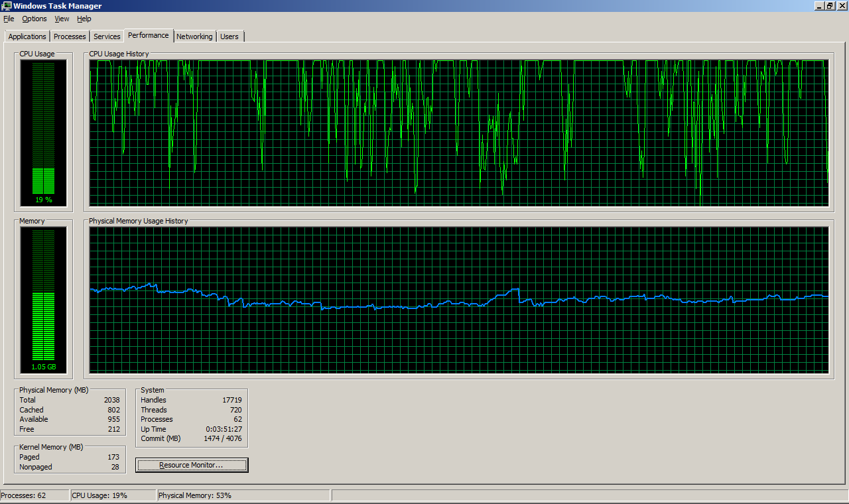Click the "Available" label

tap(34, 419)
